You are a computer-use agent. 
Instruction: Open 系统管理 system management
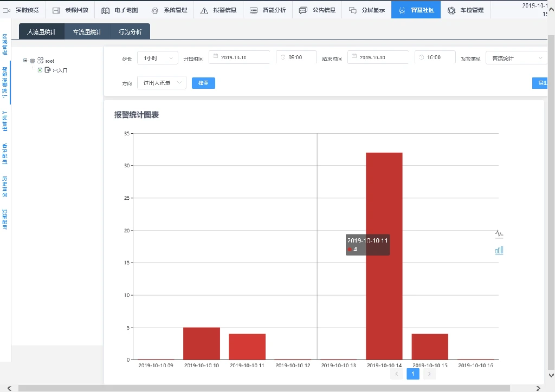[169, 10]
